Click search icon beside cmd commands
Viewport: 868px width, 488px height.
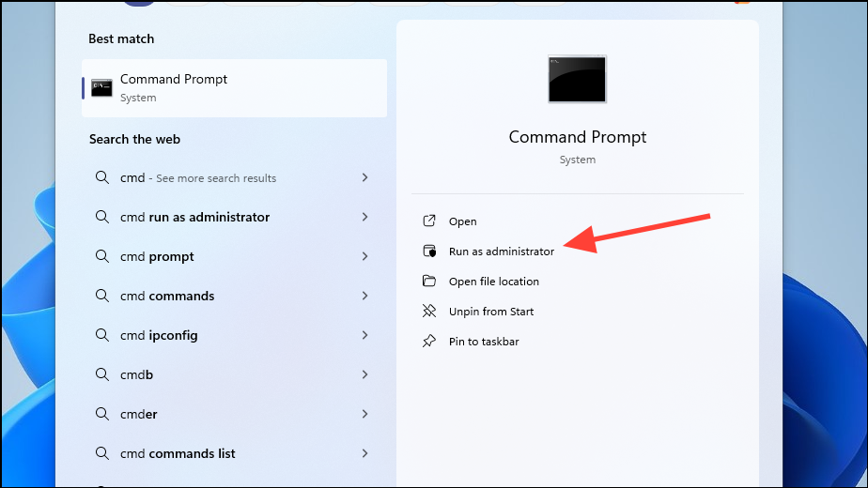101,296
